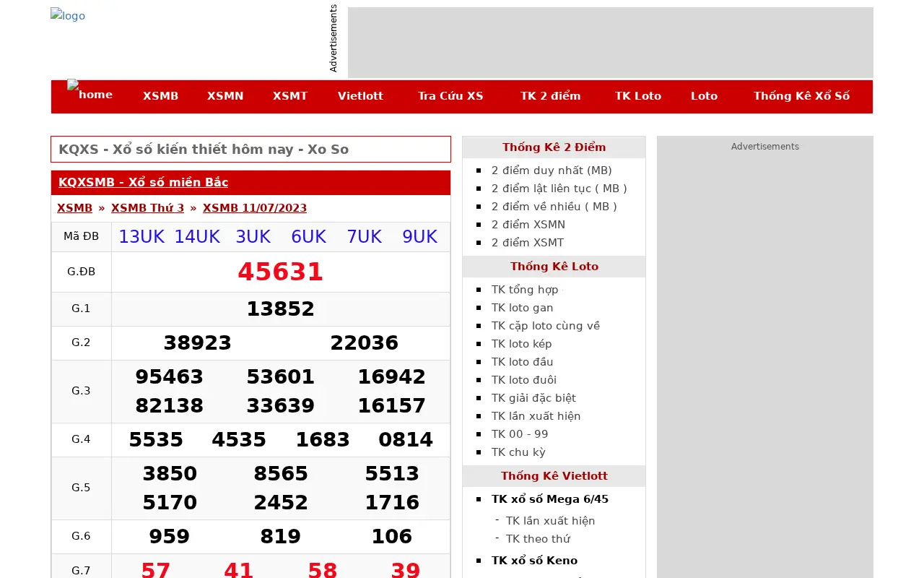The height and width of the screenshot is (578, 924).
Task: Open TK cặp loto cùng về
Action: click(x=546, y=326)
